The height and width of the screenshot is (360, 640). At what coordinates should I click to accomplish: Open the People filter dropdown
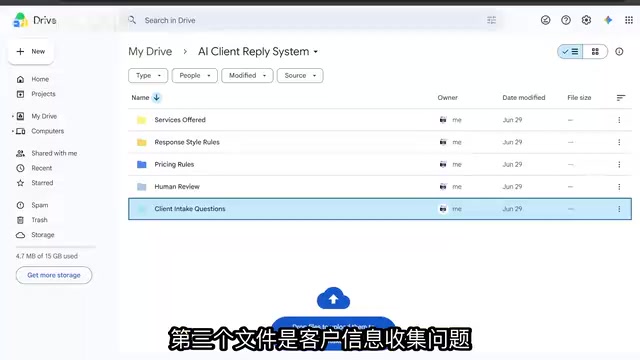tap(195, 76)
